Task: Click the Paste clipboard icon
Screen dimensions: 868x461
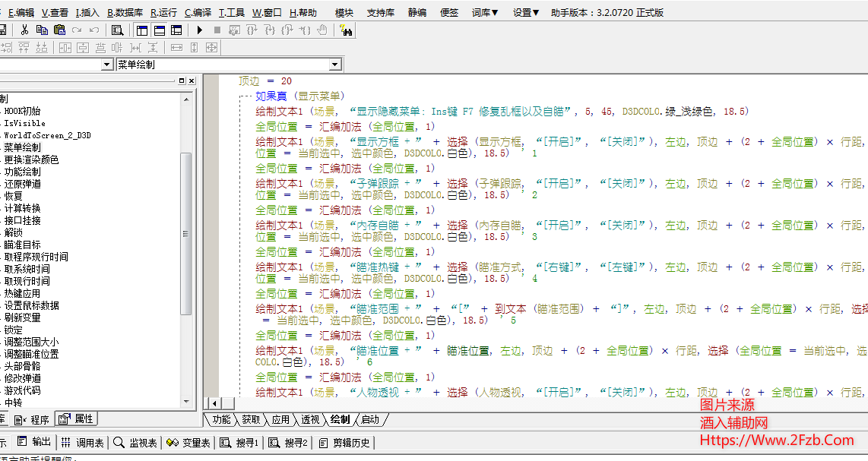Action: point(59,30)
